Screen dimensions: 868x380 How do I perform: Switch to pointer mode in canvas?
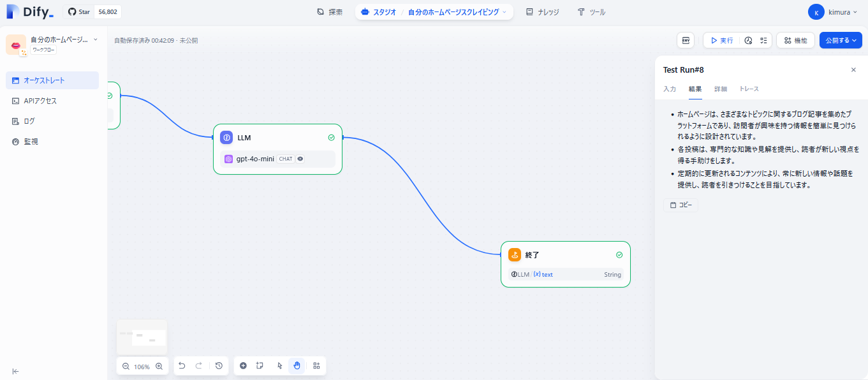click(x=279, y=365)
